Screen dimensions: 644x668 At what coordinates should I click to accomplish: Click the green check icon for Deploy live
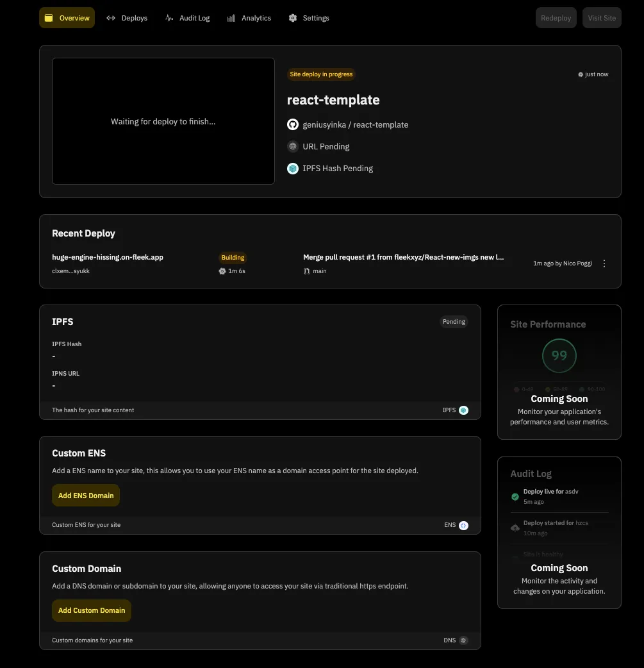(x=515, y=496)
